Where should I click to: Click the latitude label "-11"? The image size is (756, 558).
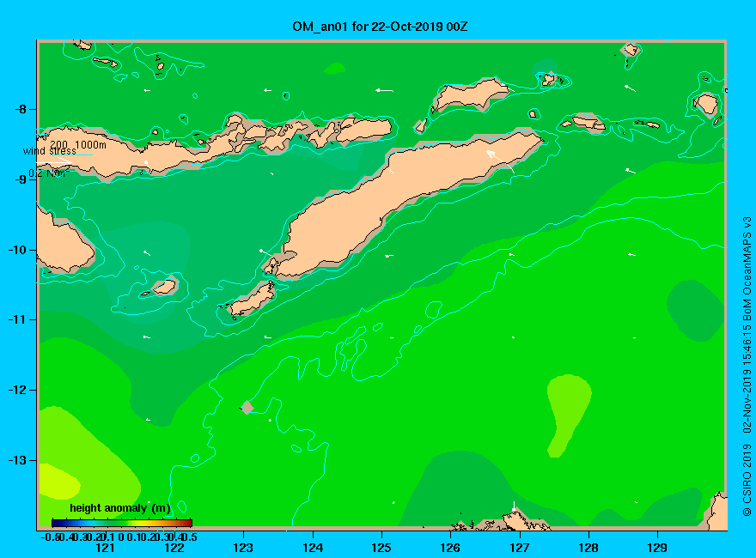[18, 319]
